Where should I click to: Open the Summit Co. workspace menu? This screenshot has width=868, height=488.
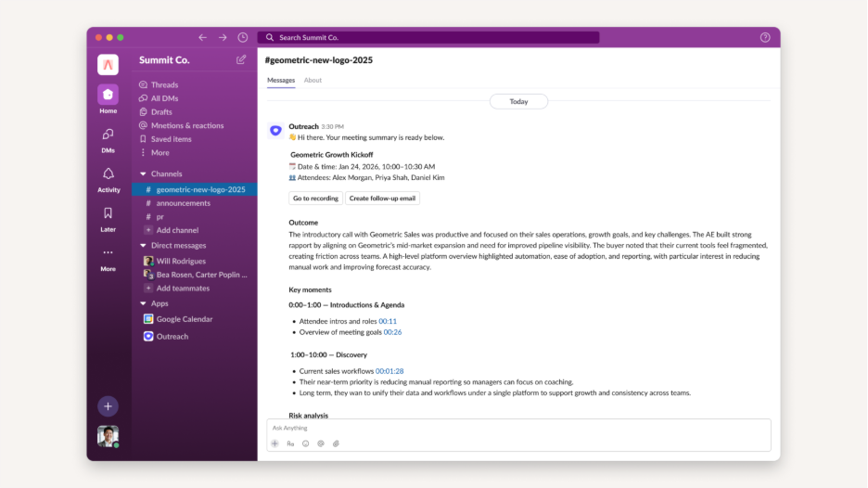click(x=164, y=59)
